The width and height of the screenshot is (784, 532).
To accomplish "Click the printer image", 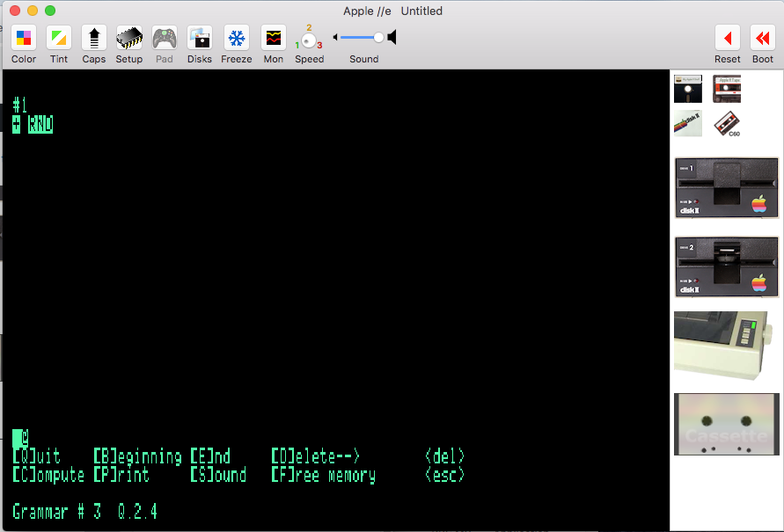I will coord(723,346).
